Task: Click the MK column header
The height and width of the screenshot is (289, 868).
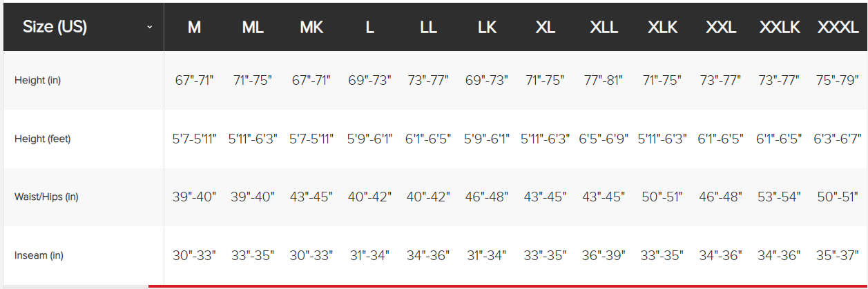Action: (x=311, y=28)
